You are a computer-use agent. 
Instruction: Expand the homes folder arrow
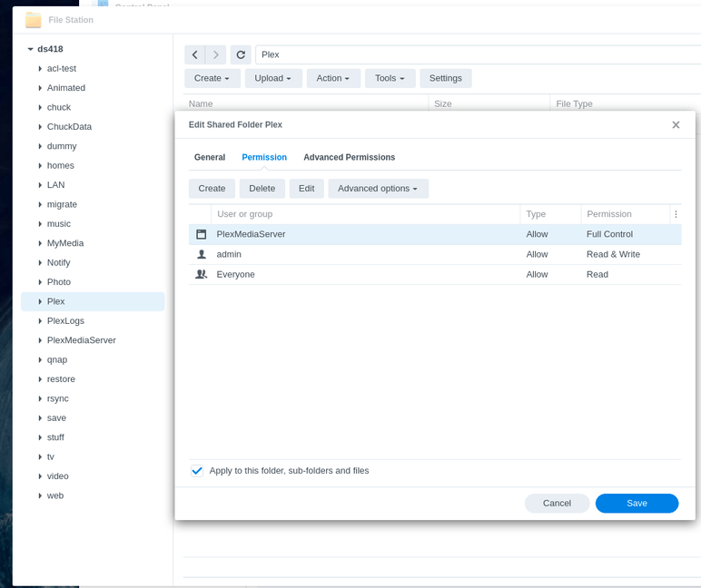(x=40, y=166)
